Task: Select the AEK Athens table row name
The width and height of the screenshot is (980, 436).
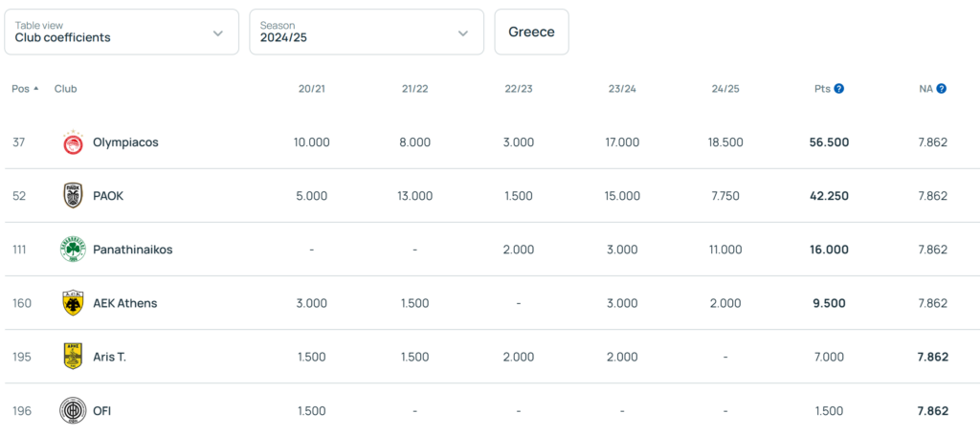Action: click(x=124, y=303)
